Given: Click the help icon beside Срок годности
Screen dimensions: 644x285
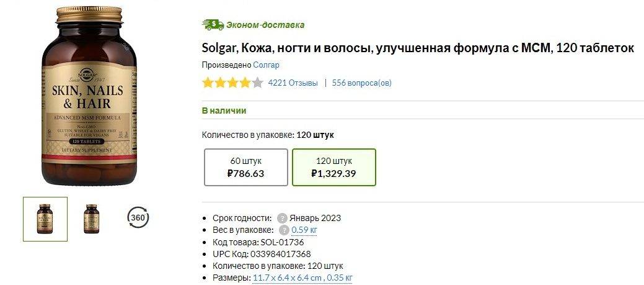Looking at the screenshot, I should (x=282, y=218).
